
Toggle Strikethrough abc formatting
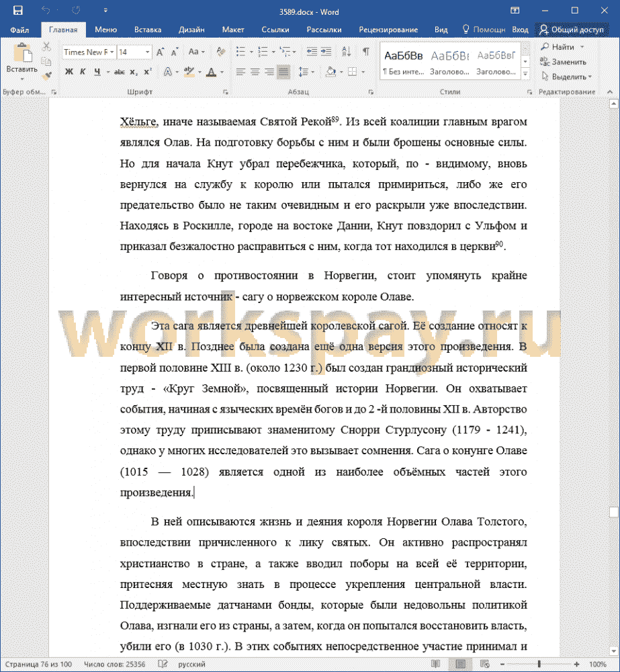119,72
